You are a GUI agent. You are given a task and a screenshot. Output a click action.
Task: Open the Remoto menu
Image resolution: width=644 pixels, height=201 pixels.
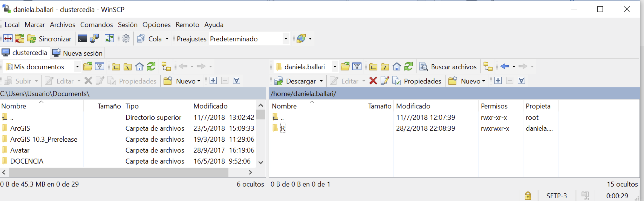point(187,25)
